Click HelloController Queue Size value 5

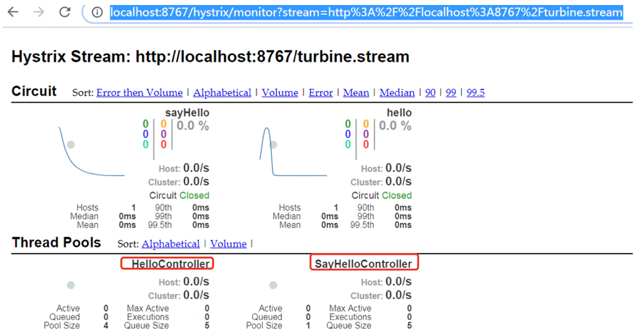point(207,326)
